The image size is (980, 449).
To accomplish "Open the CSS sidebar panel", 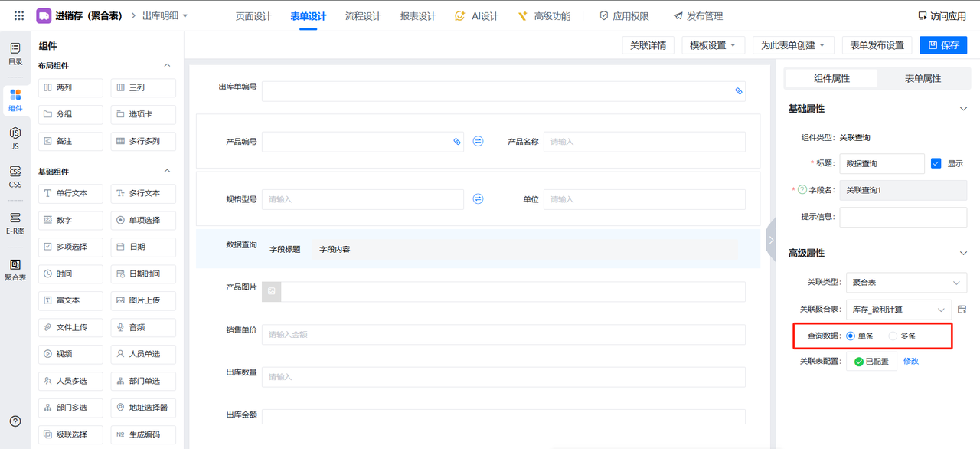I will (x=15, y=177).
